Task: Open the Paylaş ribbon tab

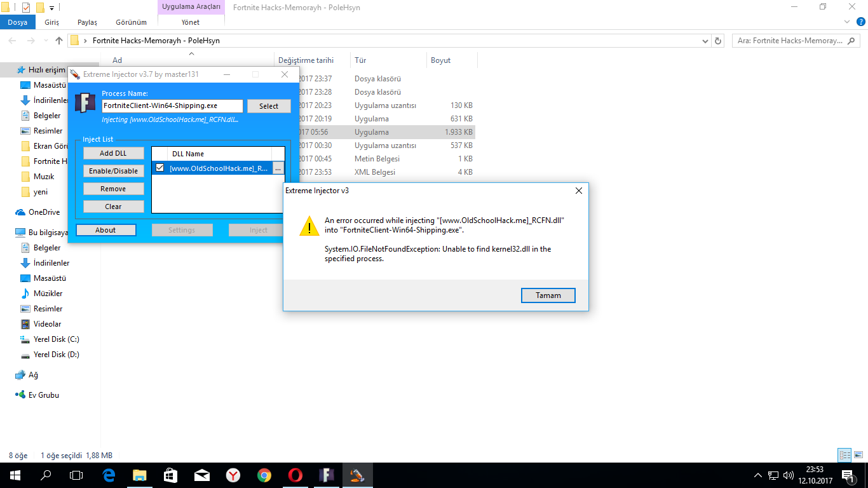Action: [87, 22]
